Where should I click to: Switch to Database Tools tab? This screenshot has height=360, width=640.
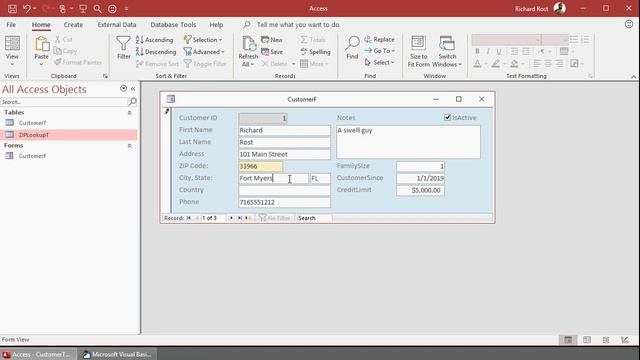tap(173, 24)
